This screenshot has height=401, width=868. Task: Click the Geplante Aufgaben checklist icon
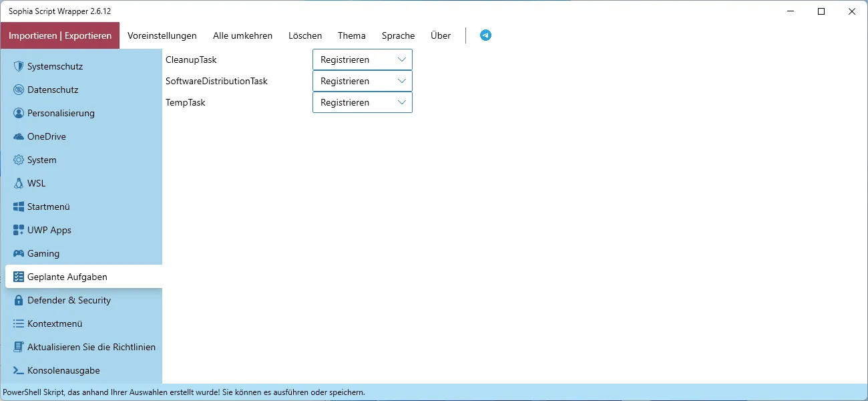click(x=19, y=277)
